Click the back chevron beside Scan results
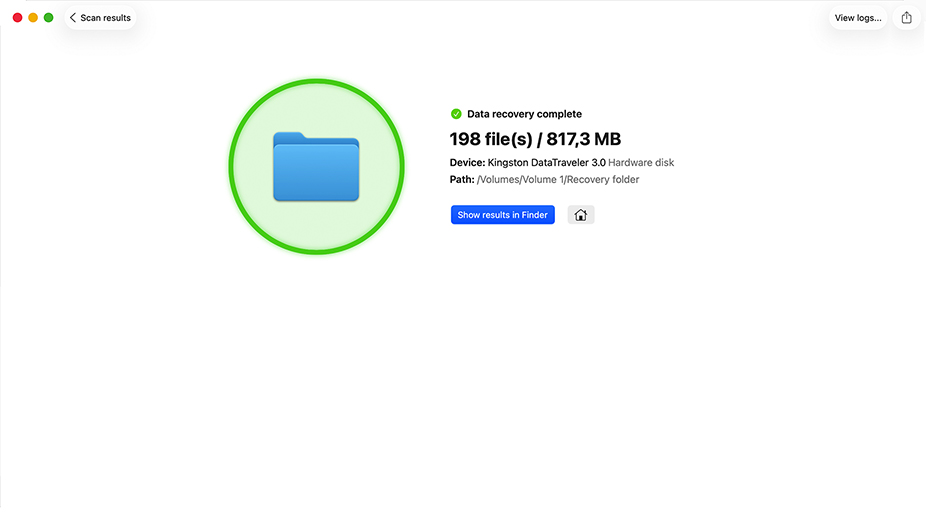 point(73,18)
